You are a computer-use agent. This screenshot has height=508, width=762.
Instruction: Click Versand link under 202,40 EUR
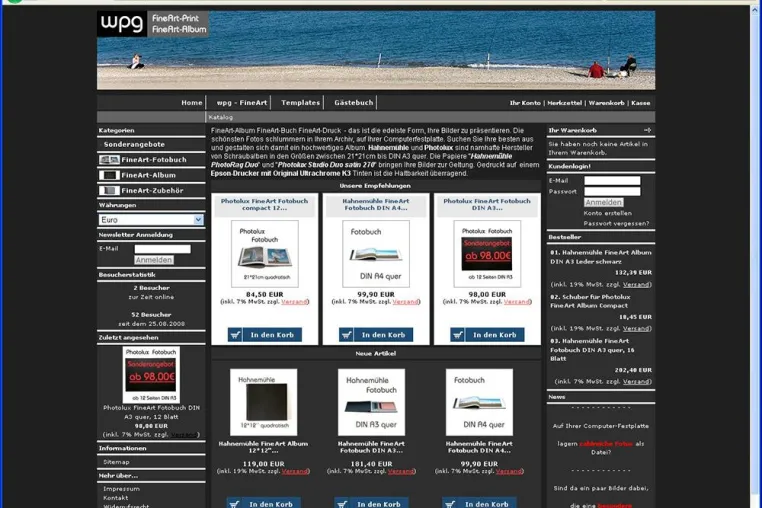pyautogui.click(x=636, y=382)
